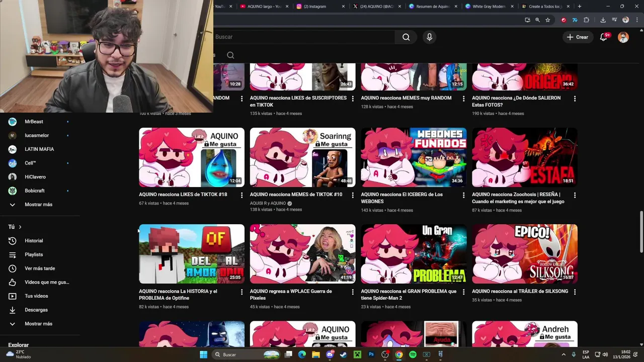The image size is (644, 362).
Task: Click the Crear button
Action: coord(577,37)
